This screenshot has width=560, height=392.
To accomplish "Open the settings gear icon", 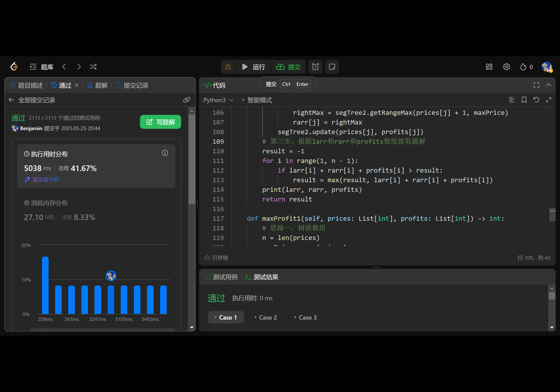I will 506,67.
